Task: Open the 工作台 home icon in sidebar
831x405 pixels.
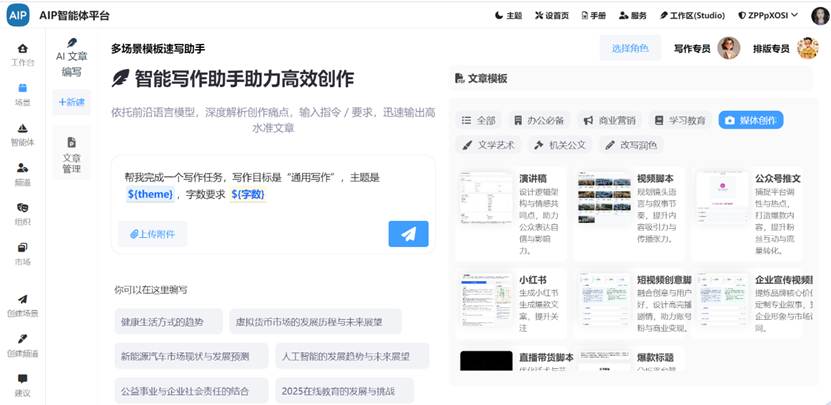Action: 22,49
